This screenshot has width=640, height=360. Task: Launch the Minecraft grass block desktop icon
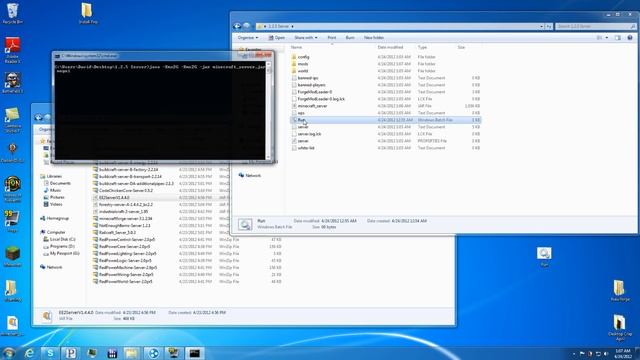pos(12,256)
